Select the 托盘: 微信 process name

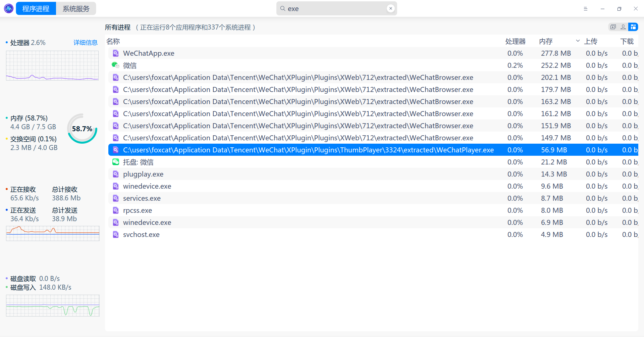[x=138, y=162]
